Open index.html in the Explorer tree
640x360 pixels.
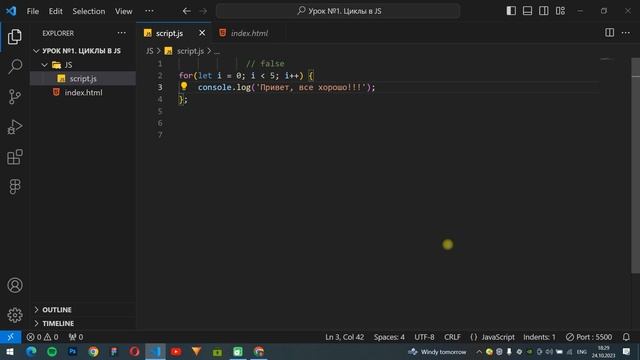point(83,92)
